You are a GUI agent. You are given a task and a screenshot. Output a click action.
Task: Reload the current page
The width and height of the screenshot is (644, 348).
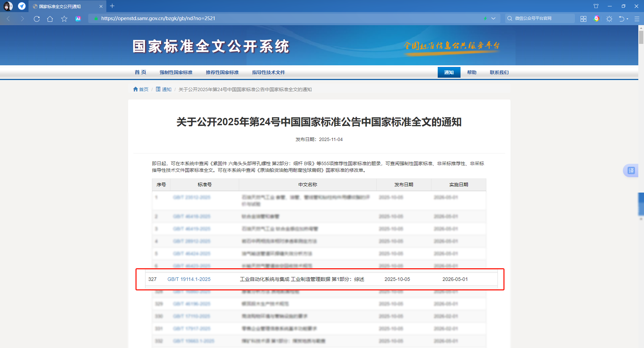[x=37, y=19]
